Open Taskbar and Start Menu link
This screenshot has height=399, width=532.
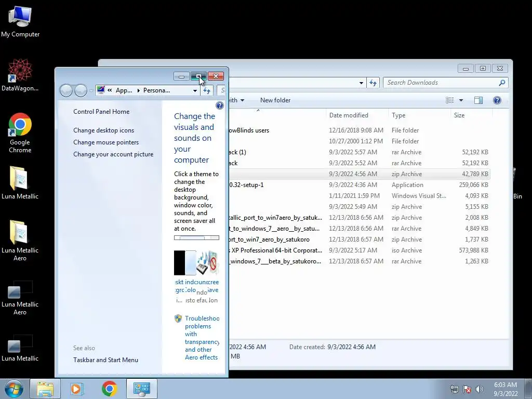(x=105, y=360)
